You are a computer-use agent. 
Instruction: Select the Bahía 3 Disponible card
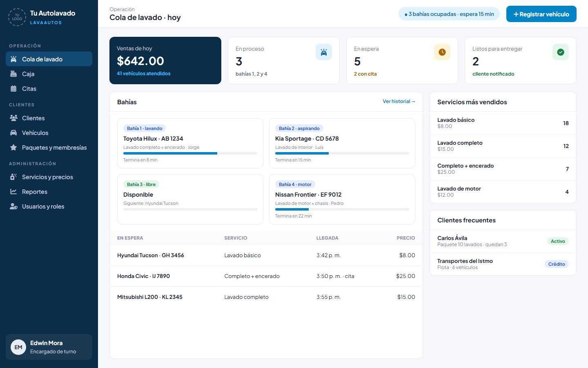pos(190,200)
